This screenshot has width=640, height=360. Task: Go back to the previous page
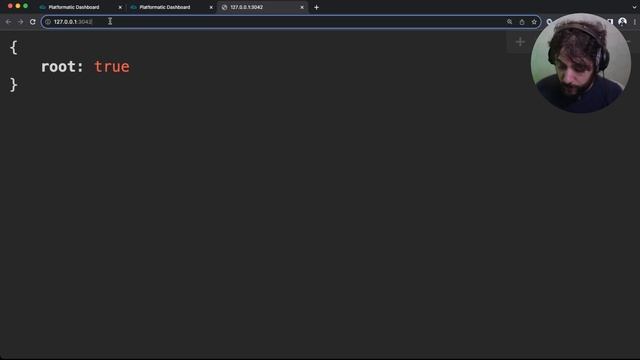point(9,22)
